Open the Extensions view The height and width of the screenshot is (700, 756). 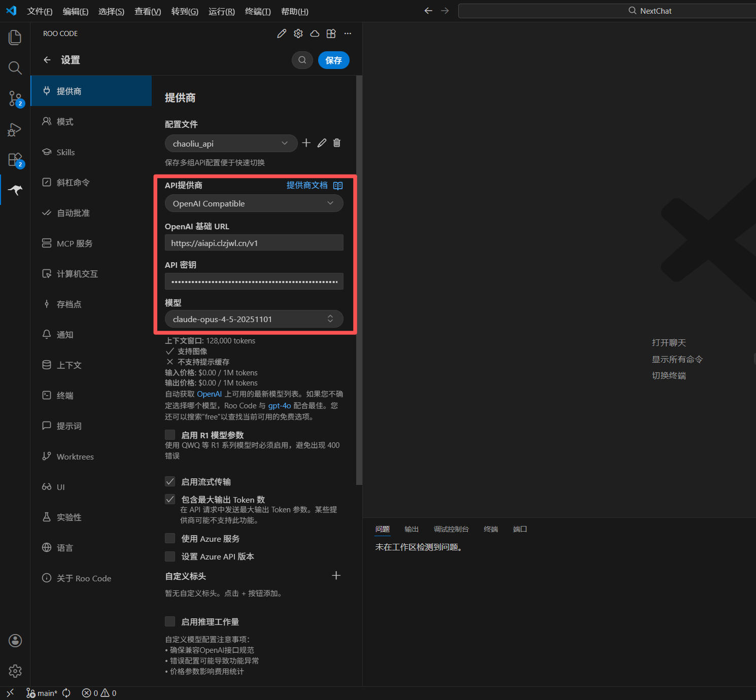click(15, 159)
